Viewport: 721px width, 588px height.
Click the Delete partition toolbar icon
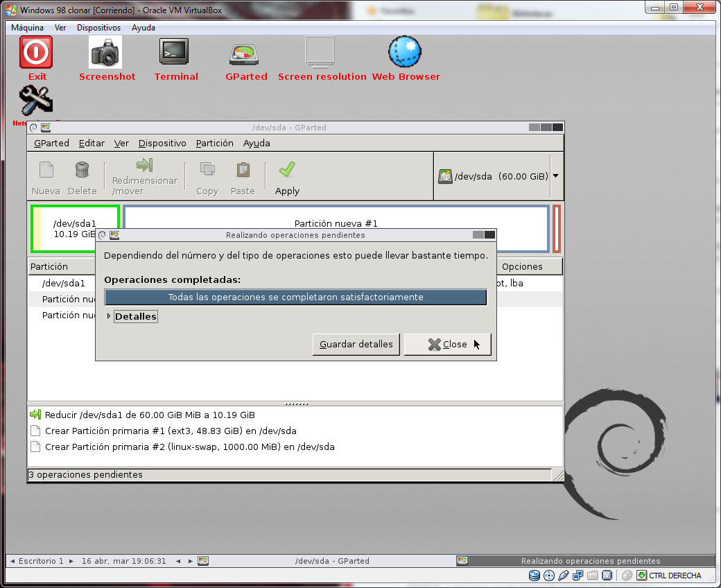(x=82, y=170)
